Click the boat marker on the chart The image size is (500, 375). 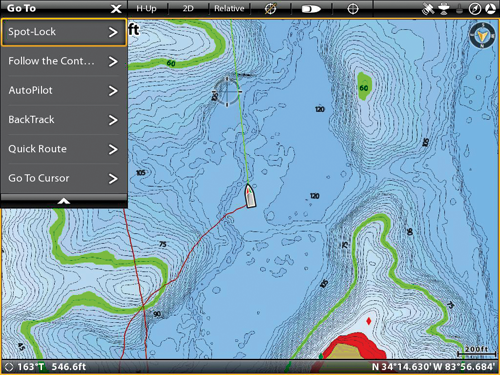coord(250,196)
